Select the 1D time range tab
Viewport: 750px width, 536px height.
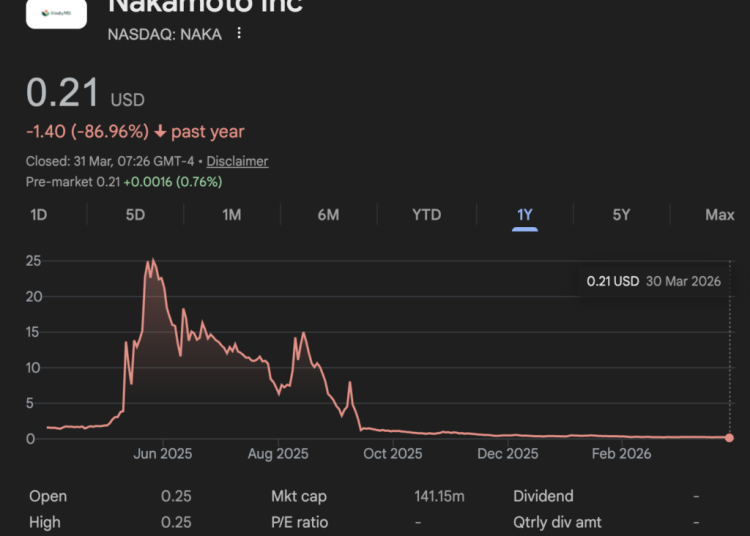pos(39,215)
